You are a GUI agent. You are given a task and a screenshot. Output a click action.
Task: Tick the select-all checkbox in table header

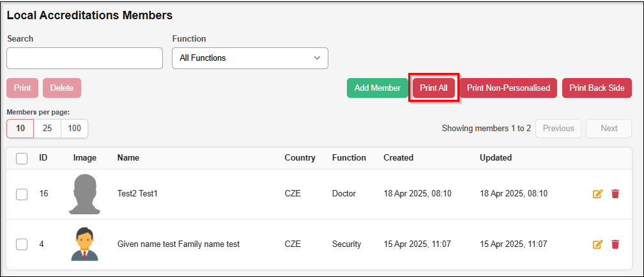click(x=22, y=158)
